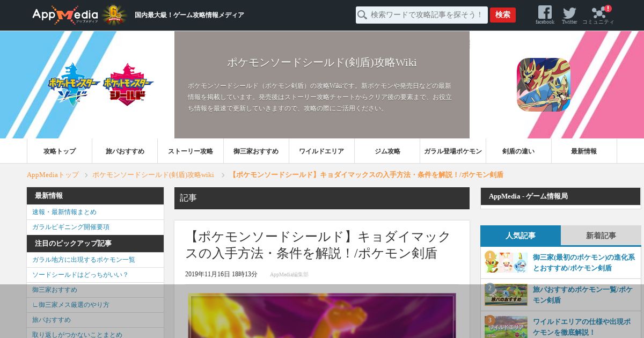Screen dimensions: 644x338
Task: Open 御三家メス厳選のやり方 sidebar link
Action: pos(95,305)
